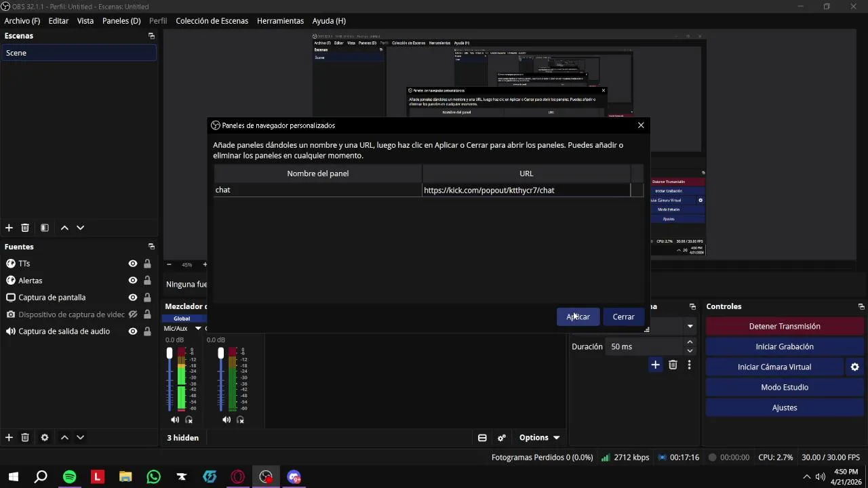Open scene filters icon in the Escenas toolbar
This screenshot has width=868, height=488.
coord(45,228)
